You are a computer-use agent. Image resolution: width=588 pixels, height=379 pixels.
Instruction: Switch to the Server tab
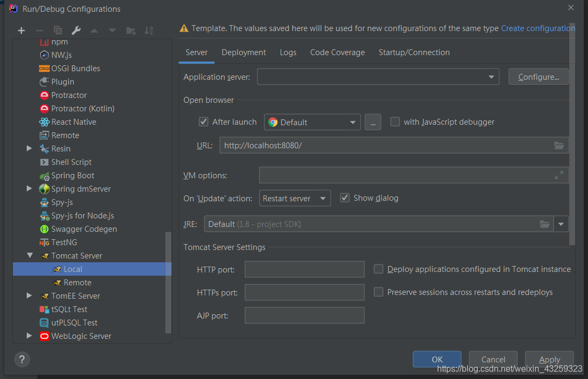[196, 52]
